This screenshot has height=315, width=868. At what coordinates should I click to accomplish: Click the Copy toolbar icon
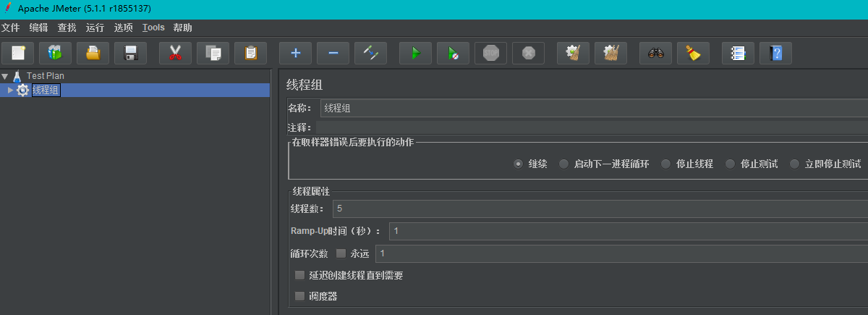(213, 53)
